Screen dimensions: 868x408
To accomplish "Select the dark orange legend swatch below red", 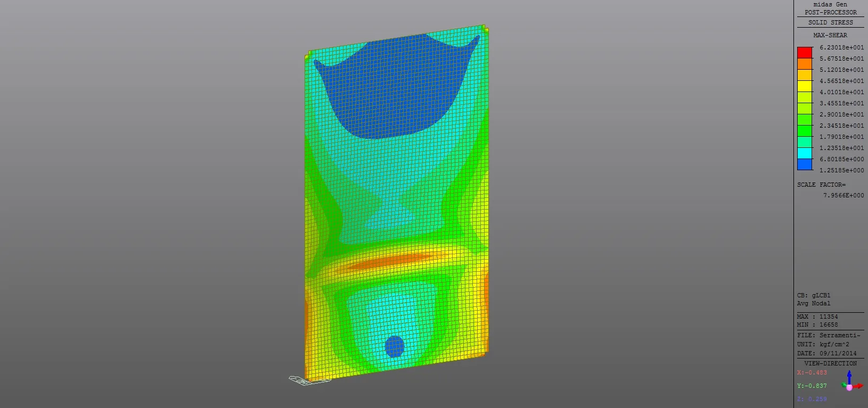I will click(805, 64).
